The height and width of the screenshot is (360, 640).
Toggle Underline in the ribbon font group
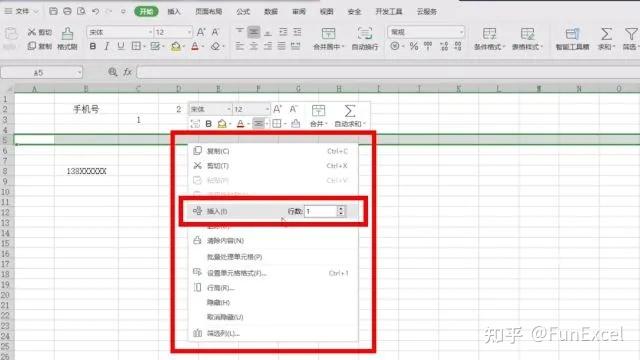coord(120,46)
